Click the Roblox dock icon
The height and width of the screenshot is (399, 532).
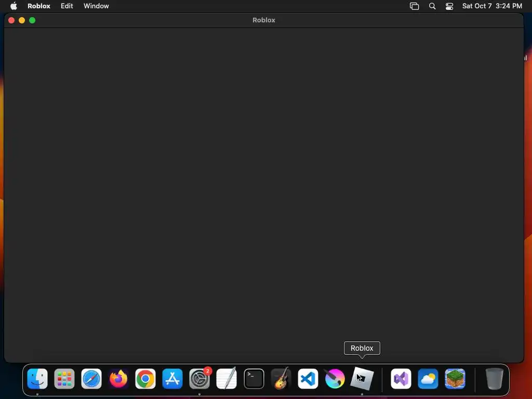click(362, 379)
